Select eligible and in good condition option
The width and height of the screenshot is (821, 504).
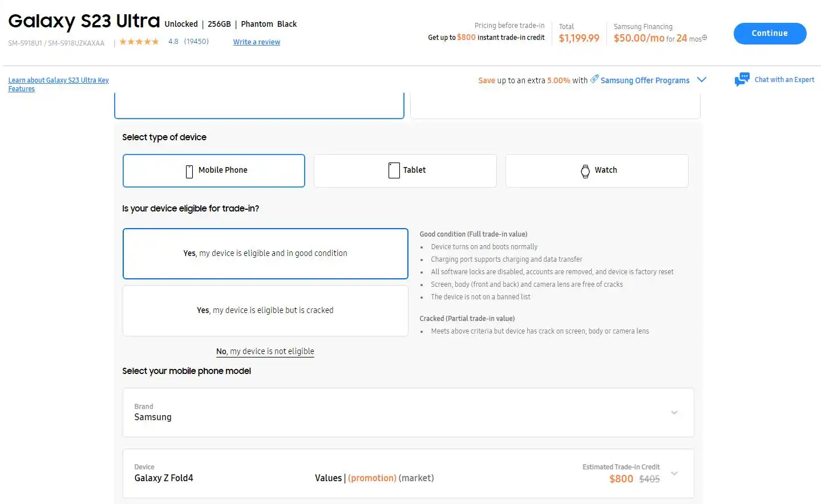pos(265,254)
